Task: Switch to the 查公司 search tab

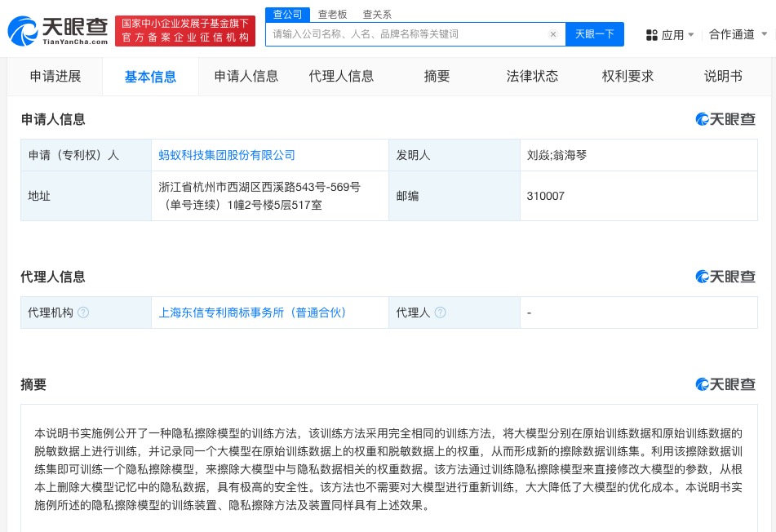Action: pos(287,15)
